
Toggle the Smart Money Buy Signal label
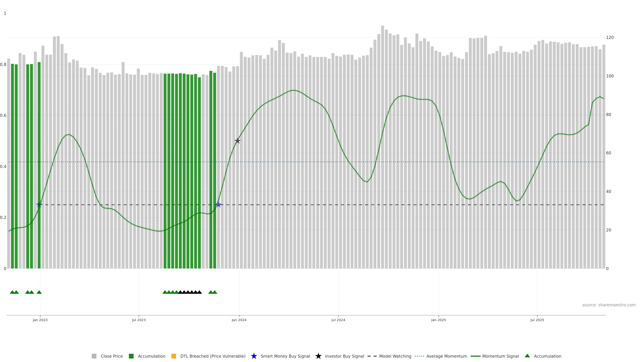coord(285,356)
